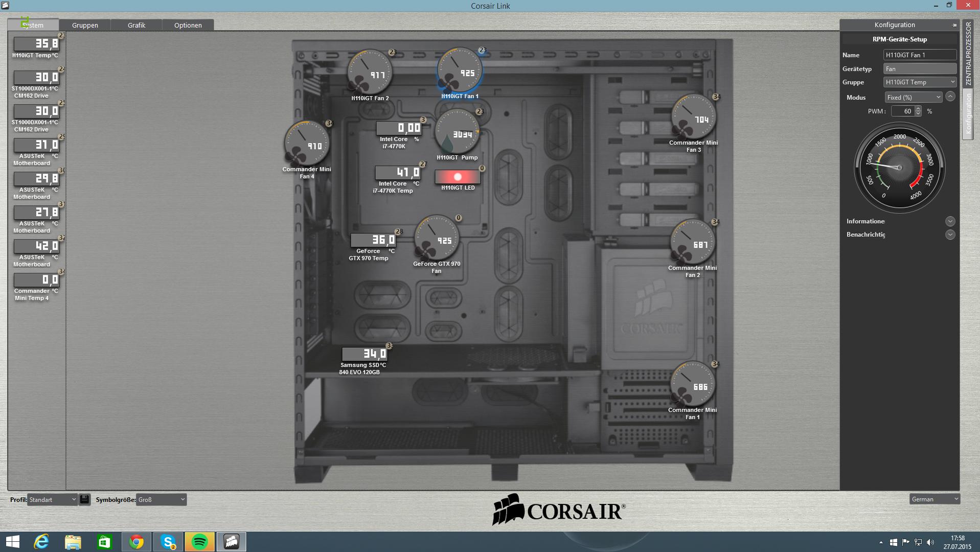Screen dimensions: 980x552
Task: Open the Gruppe dropdown showing H110iGT Temp
Action: click(920, 82)
